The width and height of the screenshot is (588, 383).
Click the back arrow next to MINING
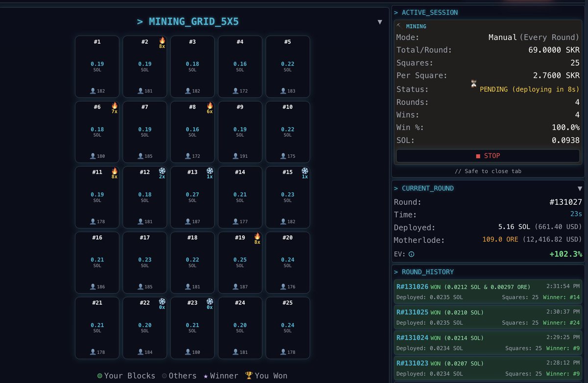399,25
